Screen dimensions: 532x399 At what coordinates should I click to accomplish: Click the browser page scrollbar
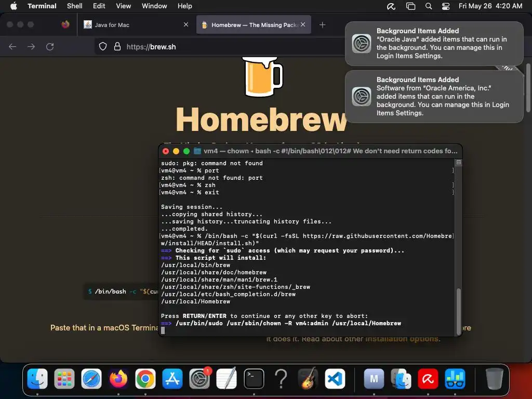[528, 87]
